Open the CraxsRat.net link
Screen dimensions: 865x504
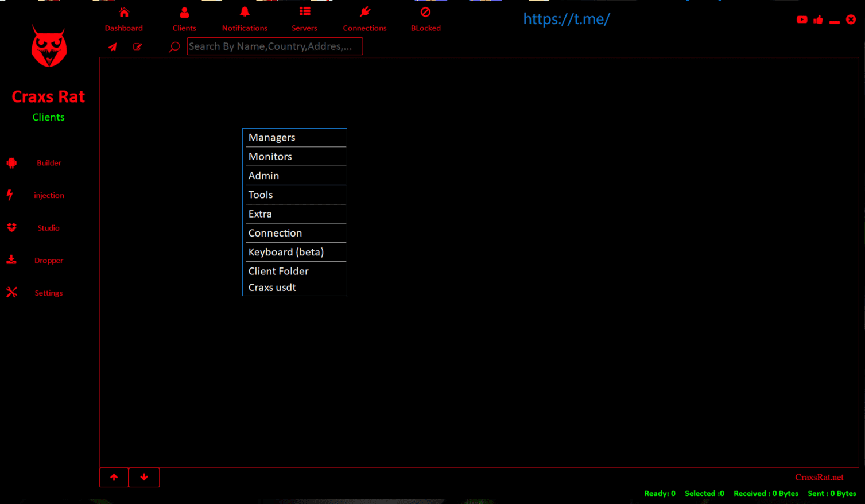[819, 478]
